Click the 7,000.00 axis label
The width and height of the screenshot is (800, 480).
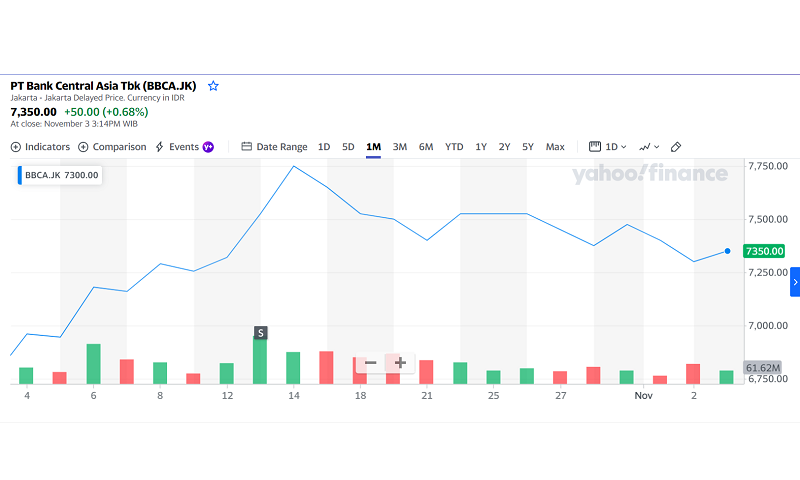pos(768,325)
